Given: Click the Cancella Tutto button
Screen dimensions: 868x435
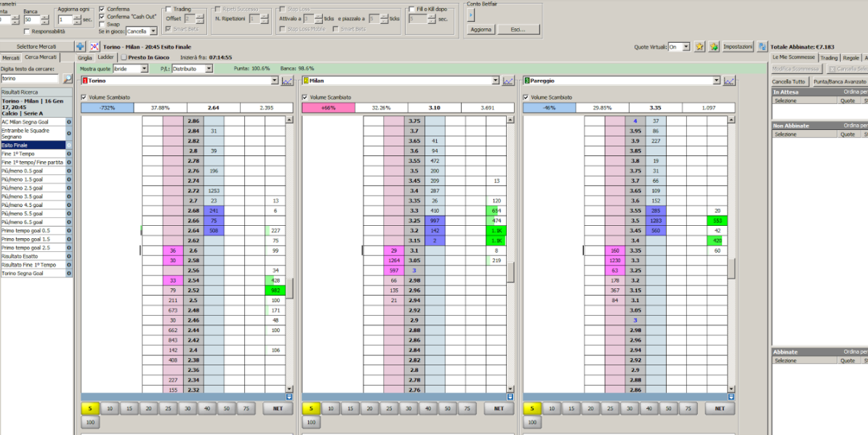Looking at the screenshot, I should coord(790,82).
